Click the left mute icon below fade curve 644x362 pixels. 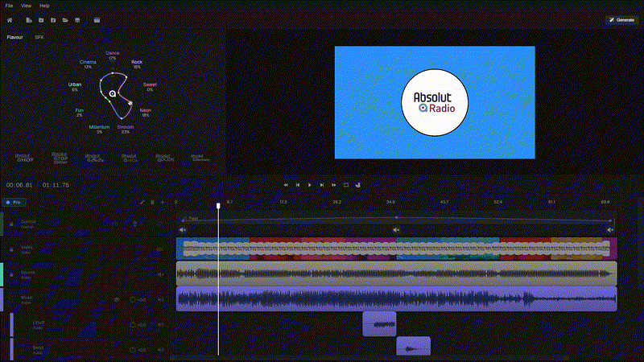pos(183,230)
